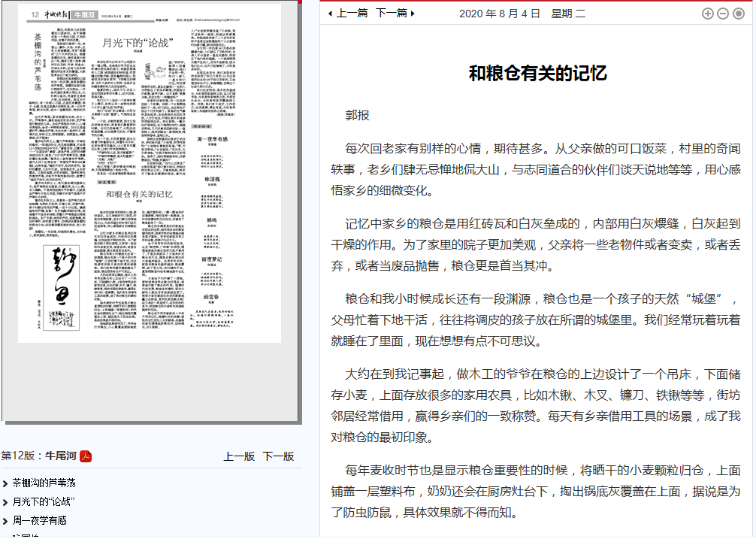Open article 茶棚沟的芦苇荡 in the list
The image size is (756, 539).
(x=44, y=483)
